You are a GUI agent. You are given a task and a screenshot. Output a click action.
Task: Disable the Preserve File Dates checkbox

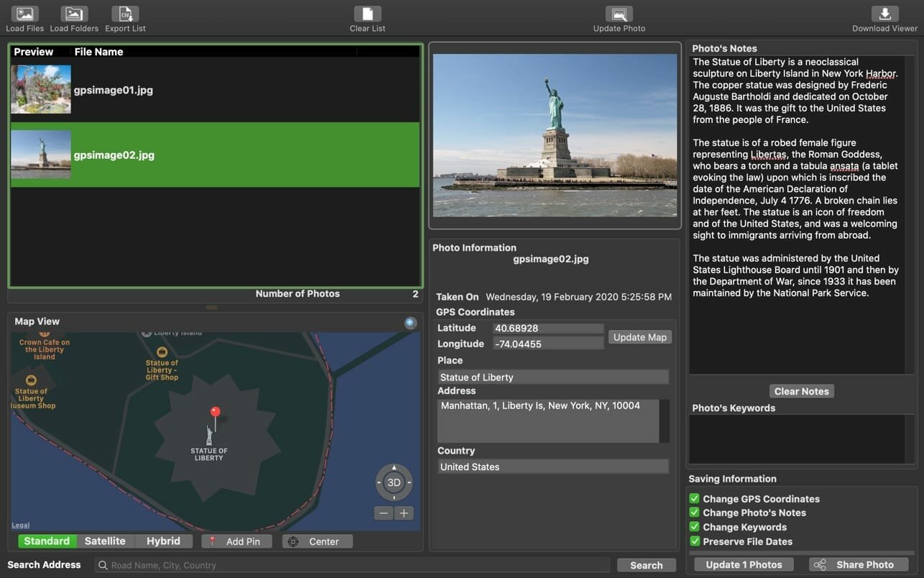(x=694, y=541)
